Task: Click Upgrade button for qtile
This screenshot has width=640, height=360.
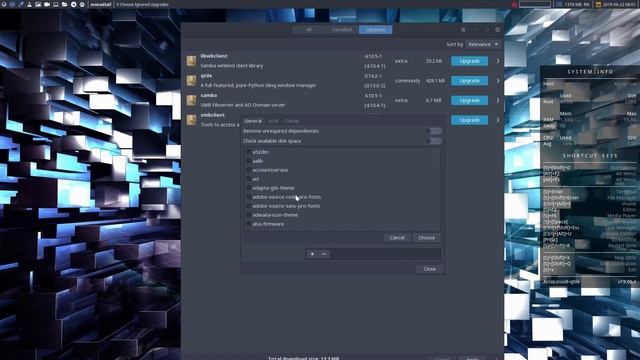Action: point(469,80)
